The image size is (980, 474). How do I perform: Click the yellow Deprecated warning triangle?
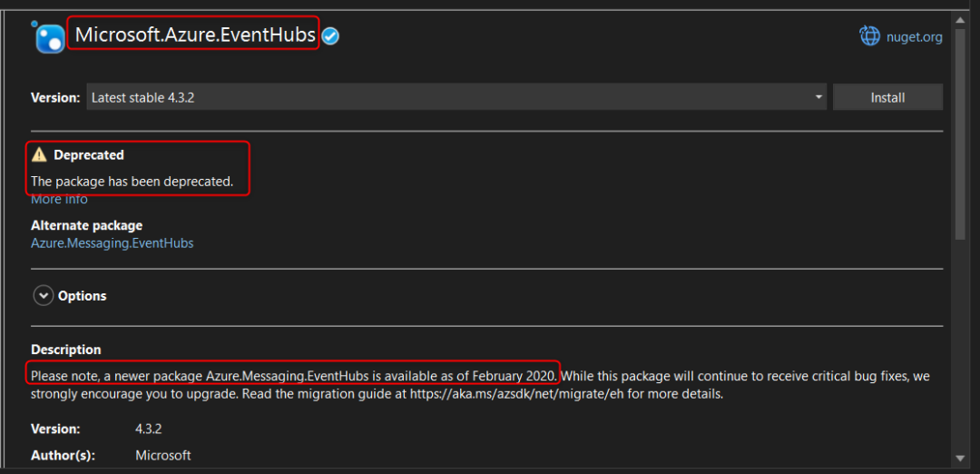(x=39, y=155)
